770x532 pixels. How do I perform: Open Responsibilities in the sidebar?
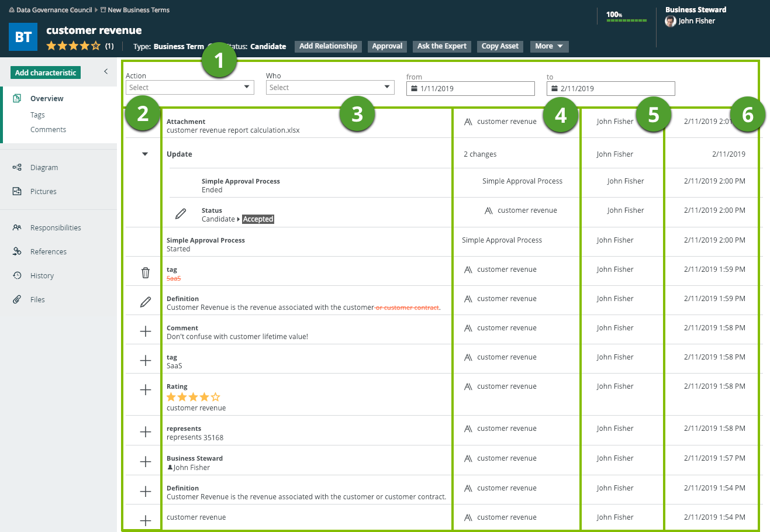click(x=56, y=228)
